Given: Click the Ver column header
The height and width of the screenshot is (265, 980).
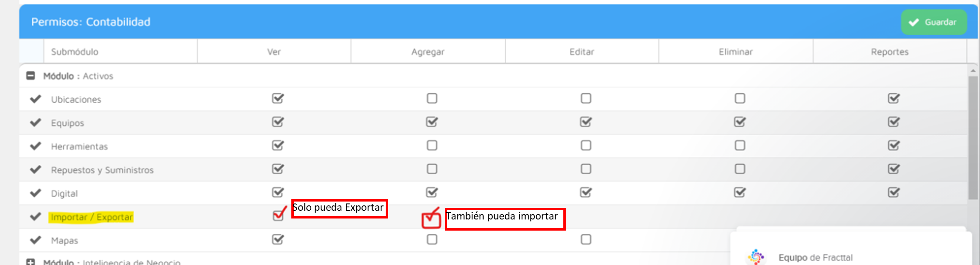Looking at the screenshot, I should click(x=274, y=52).
